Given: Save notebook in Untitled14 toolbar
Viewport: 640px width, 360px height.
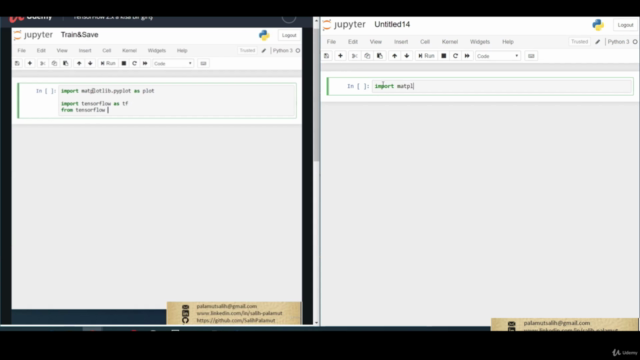Looking at the screenshot, I should pos(327,56).
